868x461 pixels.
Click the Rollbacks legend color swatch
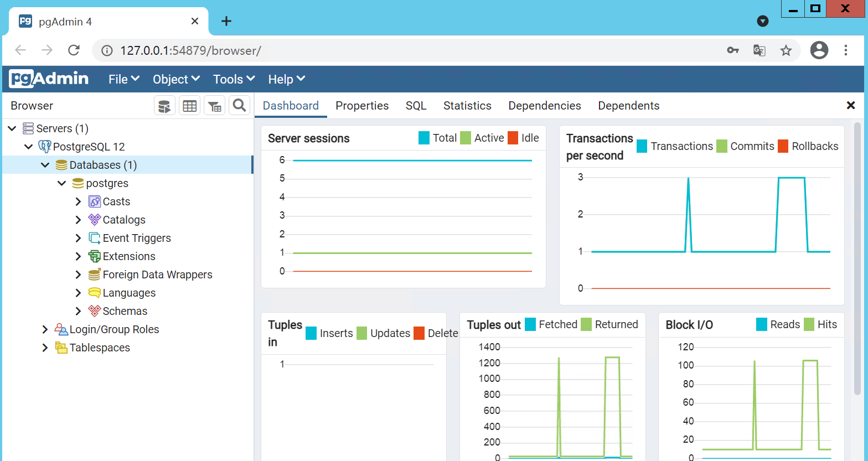coord(783,146)
